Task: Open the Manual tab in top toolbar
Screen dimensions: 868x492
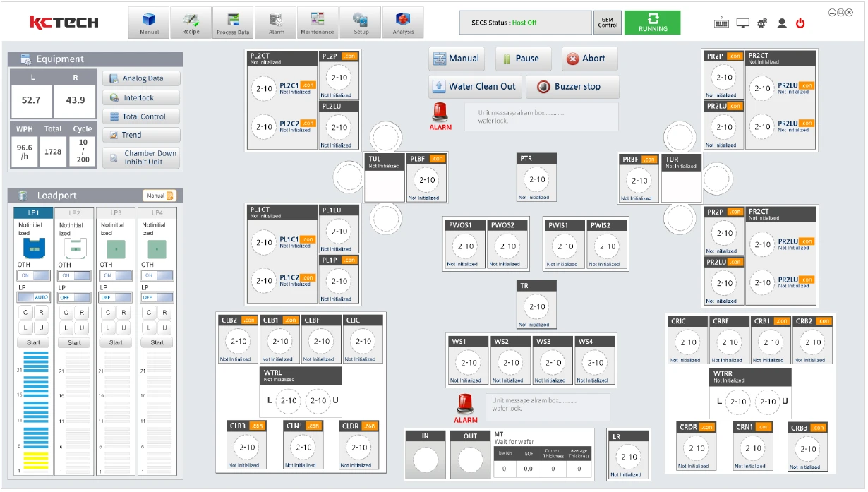Action: point(149,23)
